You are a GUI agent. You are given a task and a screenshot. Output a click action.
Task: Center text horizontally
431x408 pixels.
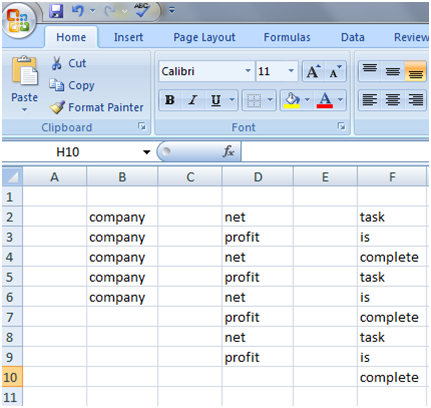click(393, 100)
